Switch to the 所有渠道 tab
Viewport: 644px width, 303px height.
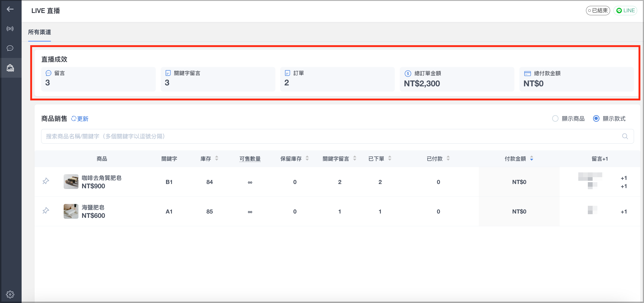(40, 32)
